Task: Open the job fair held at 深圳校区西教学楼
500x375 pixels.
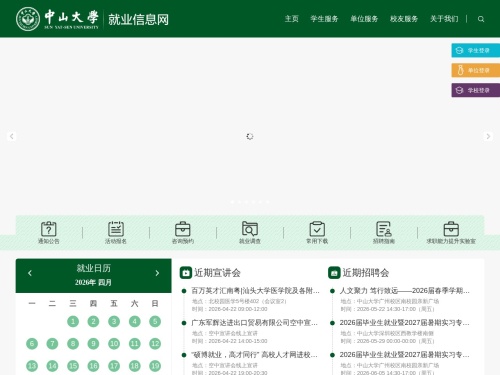Action: (x=404, y=323)
